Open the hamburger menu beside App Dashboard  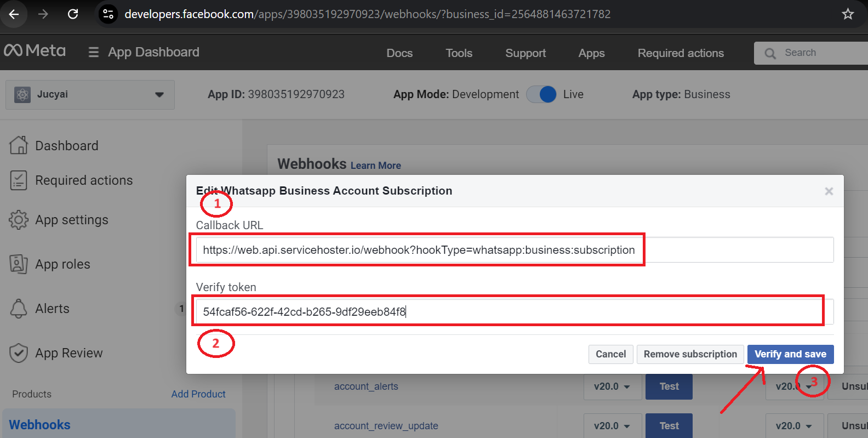click(94, 52)
